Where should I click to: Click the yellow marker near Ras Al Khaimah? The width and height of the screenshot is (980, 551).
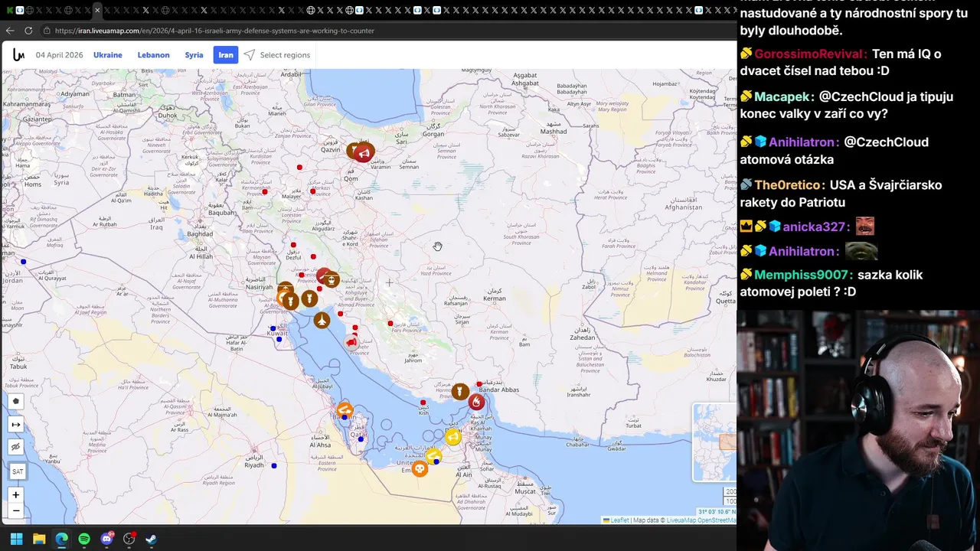pyautogui.click(x=452, y=437)
